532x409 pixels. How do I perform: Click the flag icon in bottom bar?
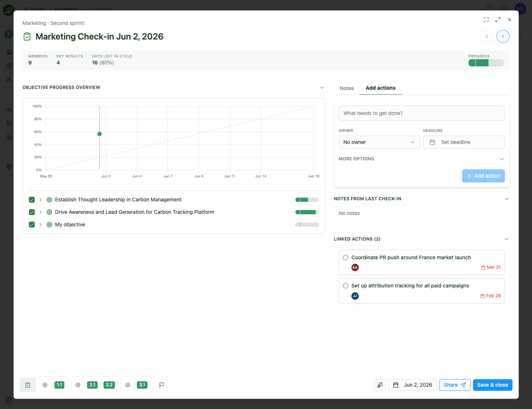click(x=162, y=385)
